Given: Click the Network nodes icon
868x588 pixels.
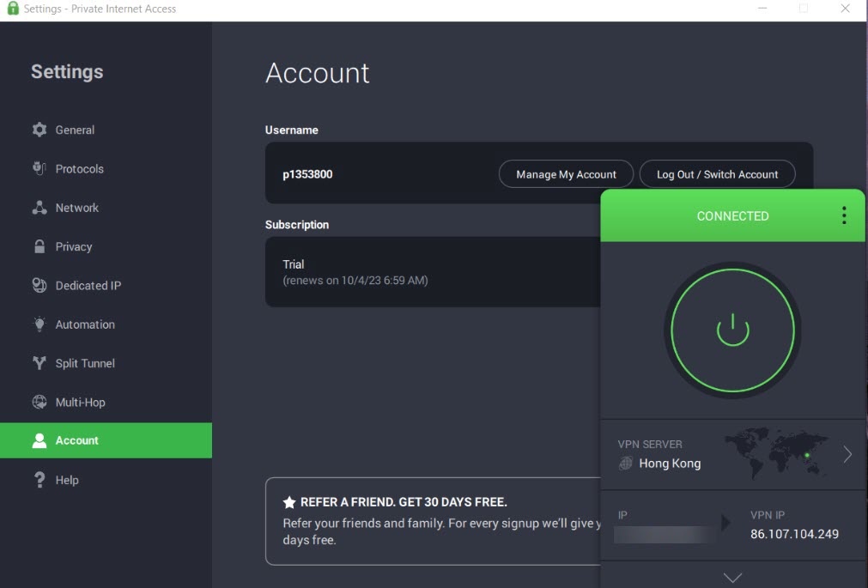Looking at the screenshot, I should (39, 208).
